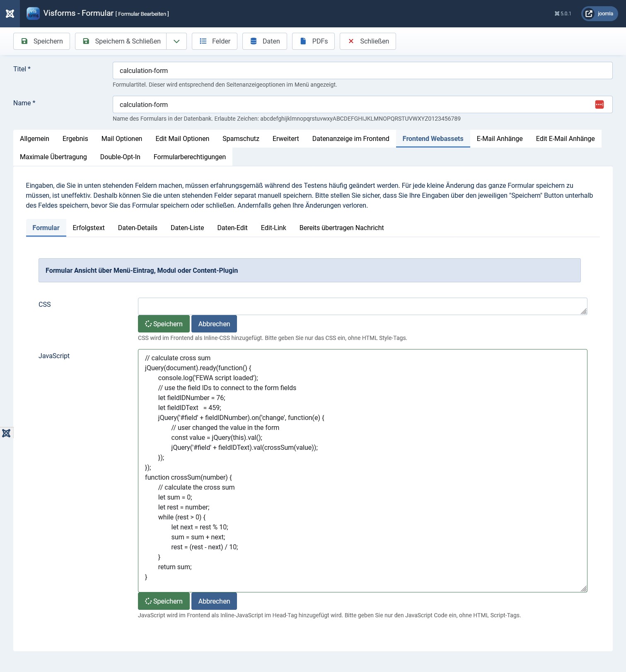
Task: Expand the Speichern & Schließen dropdown arrow
Action: [176, 41]
